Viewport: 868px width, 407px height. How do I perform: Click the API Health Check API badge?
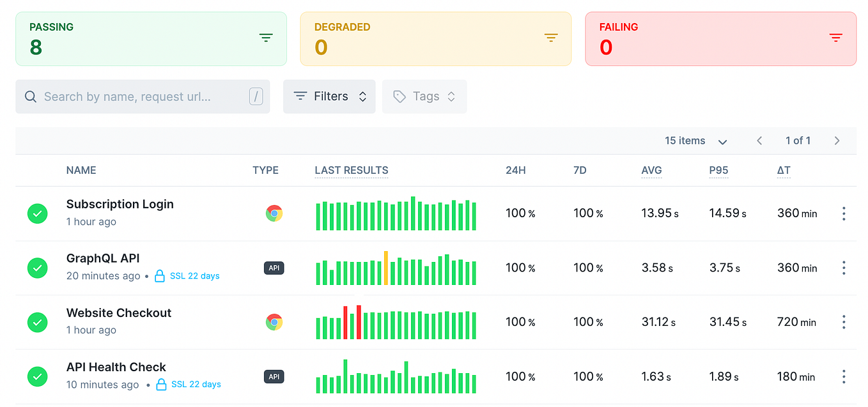[274, 376]
